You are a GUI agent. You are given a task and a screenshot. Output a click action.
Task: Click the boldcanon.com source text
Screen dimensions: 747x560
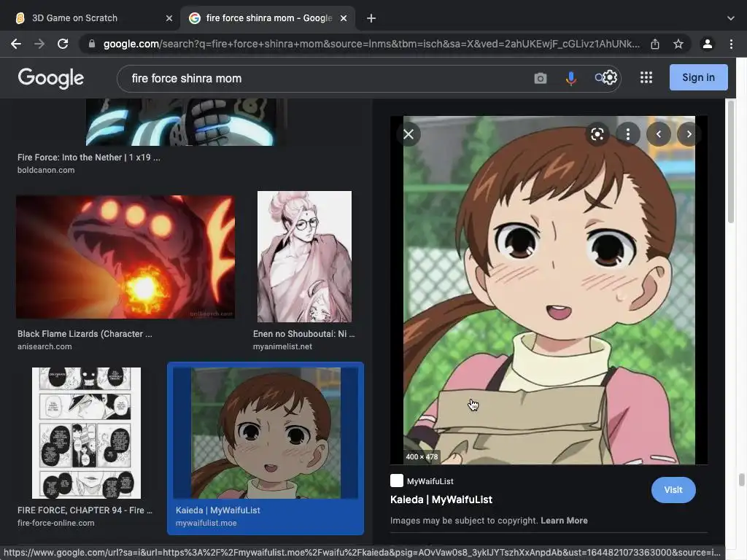pyautogui.click(x=46, y=170)
